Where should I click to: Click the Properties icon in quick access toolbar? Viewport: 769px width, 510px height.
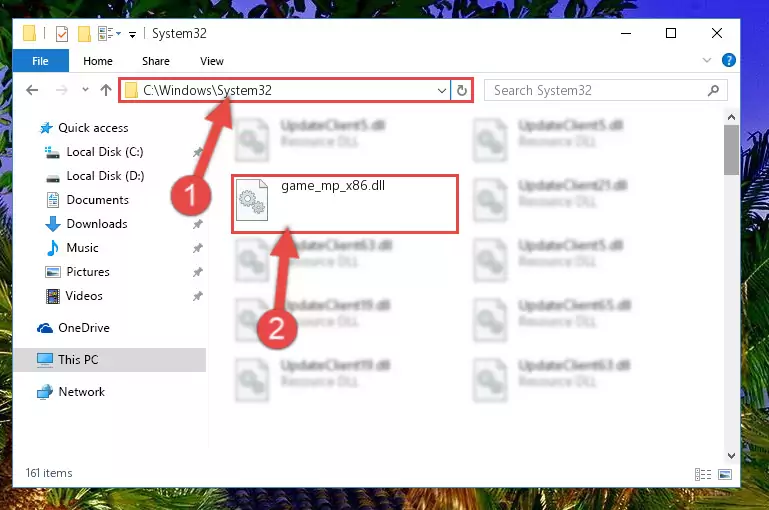(x=62, y=34)
